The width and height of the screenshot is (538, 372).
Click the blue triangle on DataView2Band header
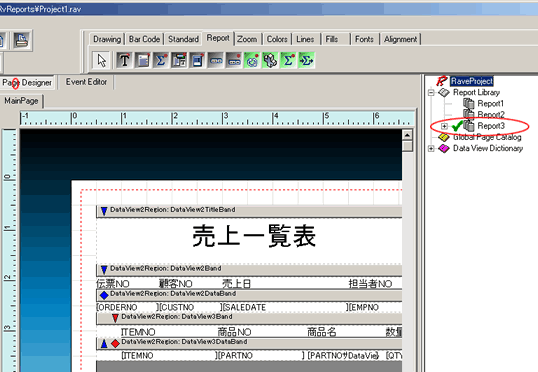[104, 270]
